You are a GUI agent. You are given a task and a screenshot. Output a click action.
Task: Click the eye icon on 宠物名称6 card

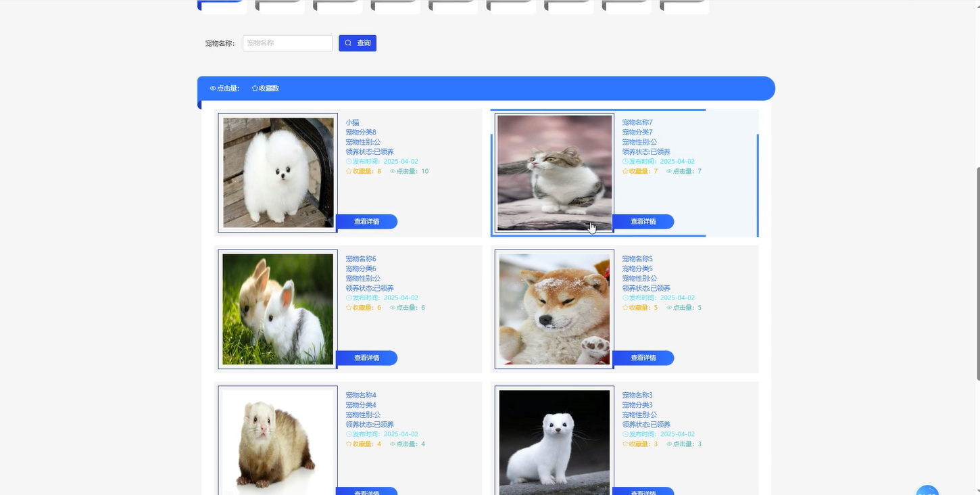[393, 308]
